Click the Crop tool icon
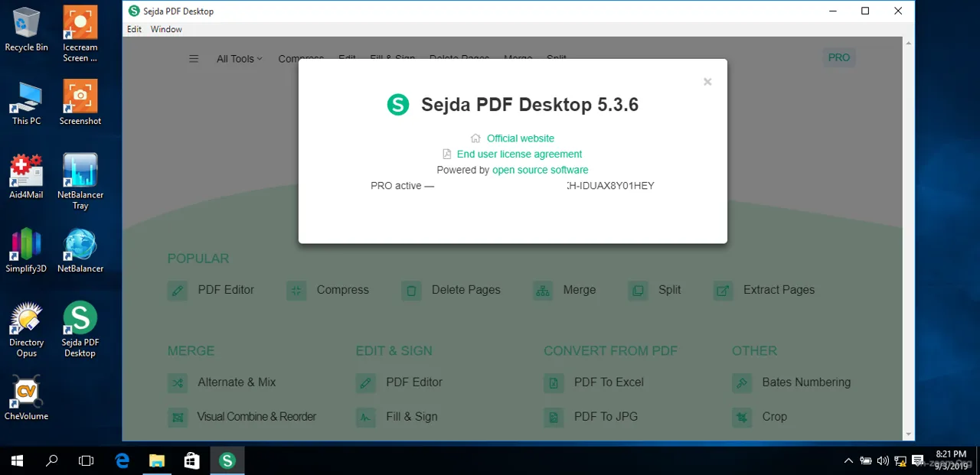Viewport: 980px width, 475px height. [x=742, y=418]
